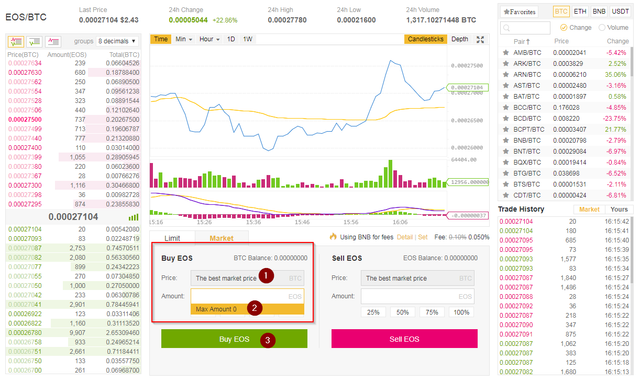Select the USDT market tab
The height and width of the screenshot is (383, 640).
[x=620, y=11]
